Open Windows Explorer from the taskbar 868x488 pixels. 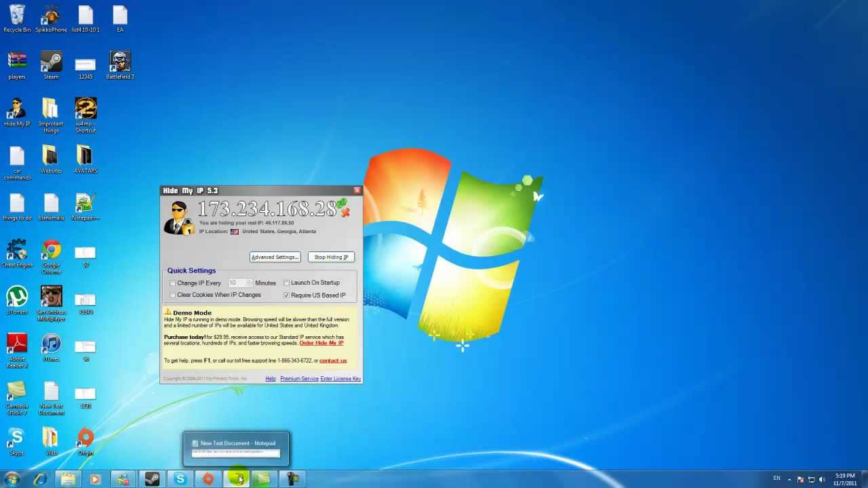pyautogui.click(x=68, y=479)
